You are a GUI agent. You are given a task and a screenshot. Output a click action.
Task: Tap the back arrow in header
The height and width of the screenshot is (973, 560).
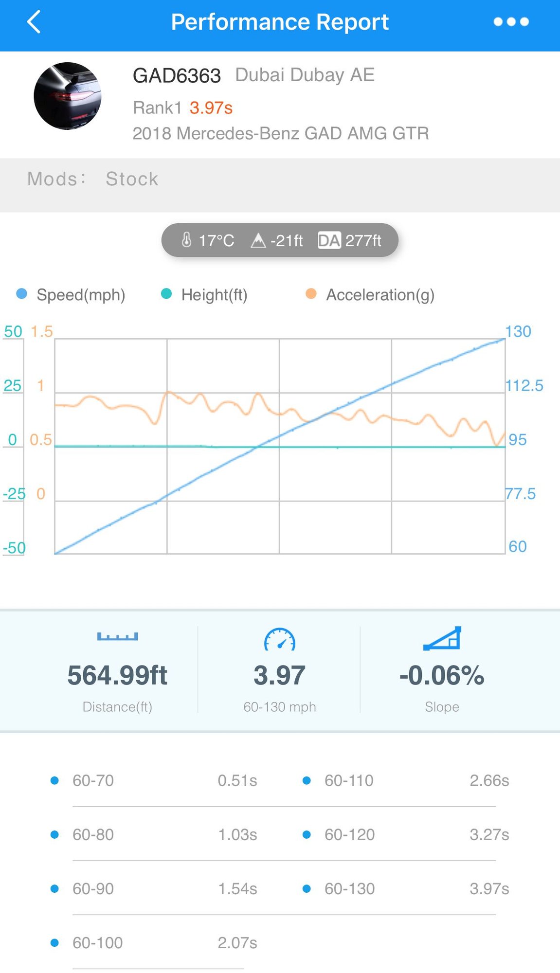tap(34, 22)
